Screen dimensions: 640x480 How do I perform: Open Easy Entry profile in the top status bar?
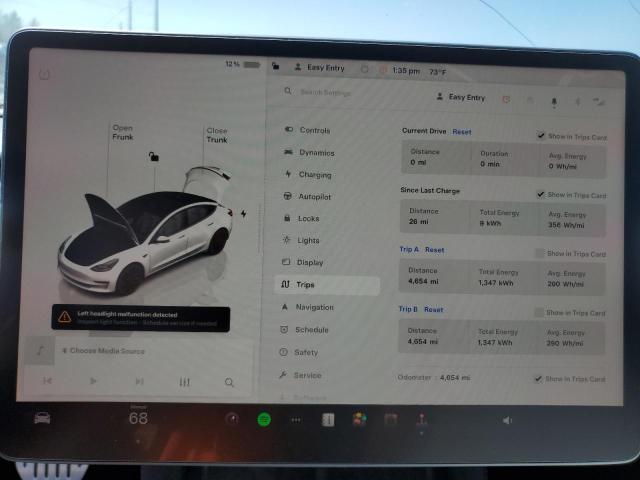coord(320,67)
